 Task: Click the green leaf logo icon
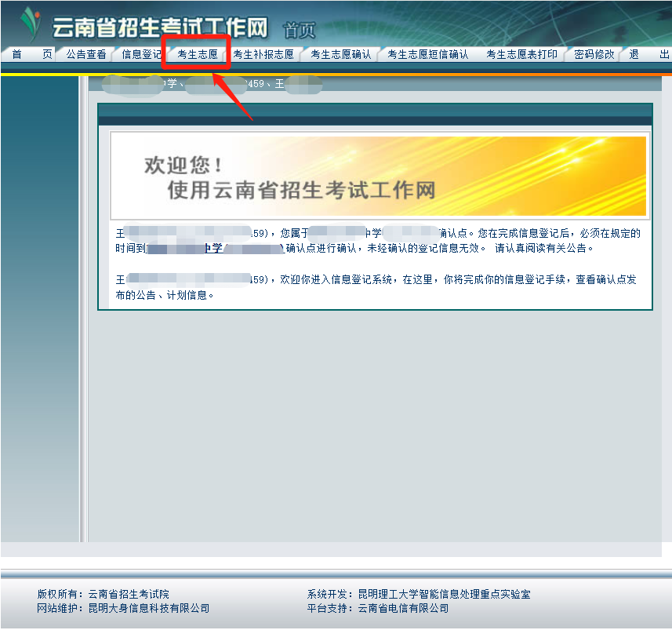click(30, 24)
